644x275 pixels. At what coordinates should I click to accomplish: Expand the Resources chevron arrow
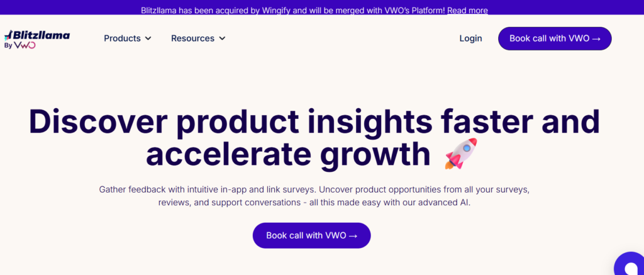click(222, 38)
